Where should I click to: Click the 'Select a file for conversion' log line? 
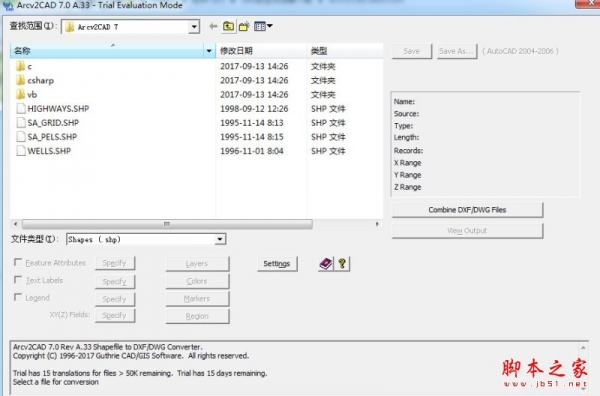point(56,382)
